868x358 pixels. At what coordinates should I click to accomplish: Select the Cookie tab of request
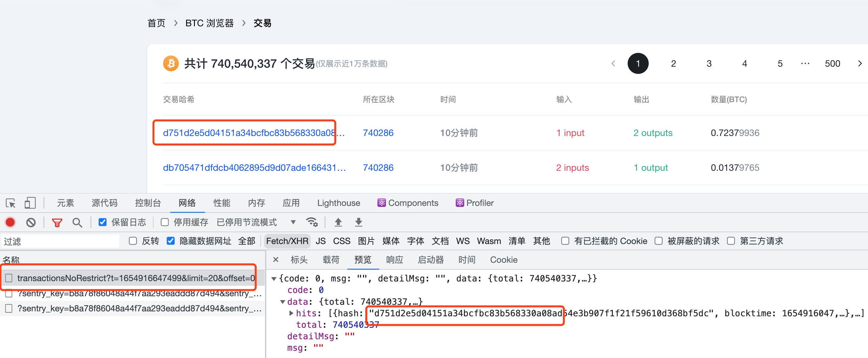tap(503, 259)
